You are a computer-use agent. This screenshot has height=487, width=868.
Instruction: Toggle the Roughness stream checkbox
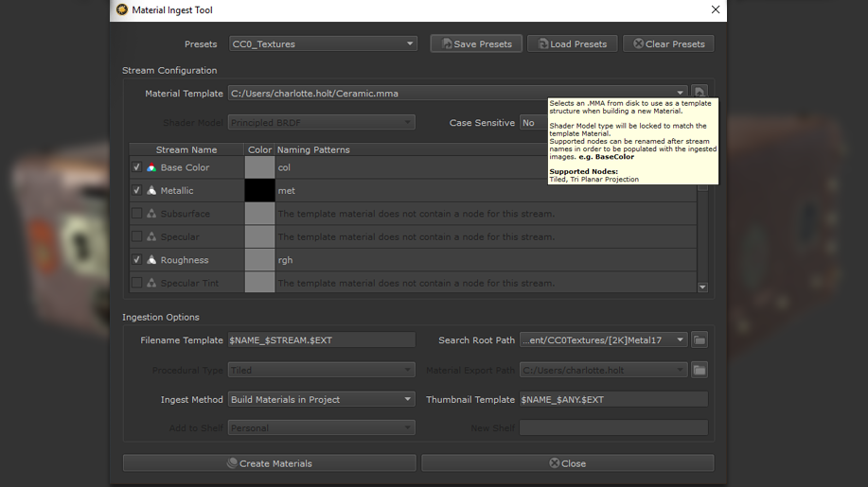[x=137, y=260]
